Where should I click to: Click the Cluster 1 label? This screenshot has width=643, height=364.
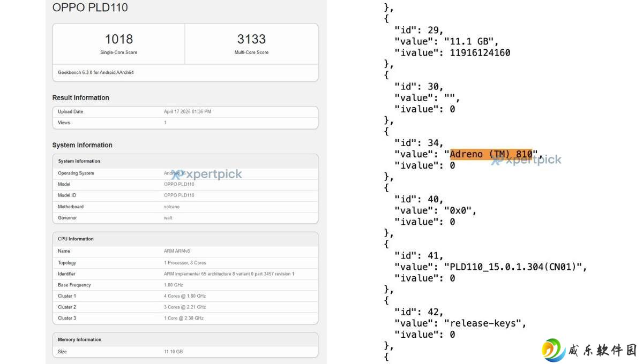[67, 296]
